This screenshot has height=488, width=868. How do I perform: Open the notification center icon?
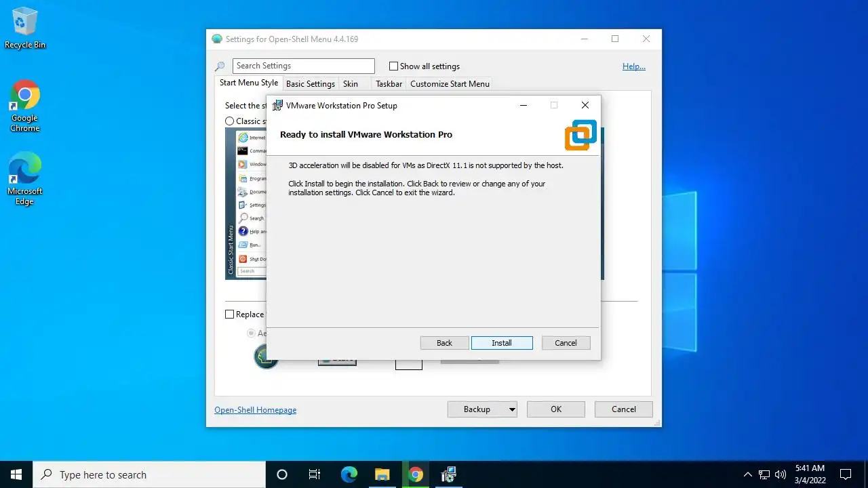(x=846, y=474)
